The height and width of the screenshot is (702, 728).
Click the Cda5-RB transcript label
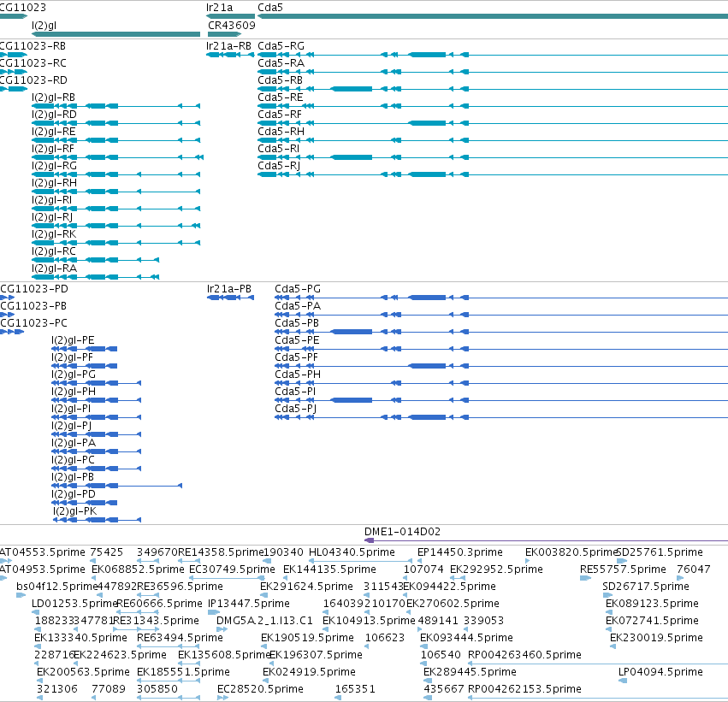coord(280,80)
